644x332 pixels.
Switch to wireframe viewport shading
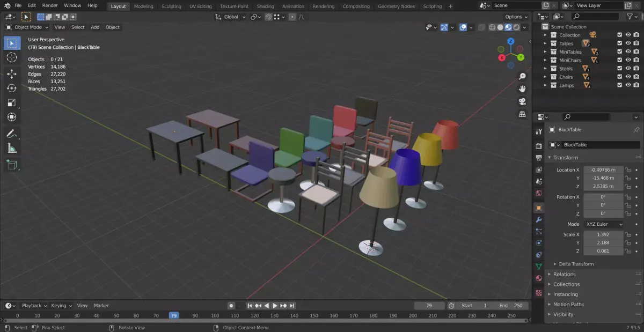(492, 27)
